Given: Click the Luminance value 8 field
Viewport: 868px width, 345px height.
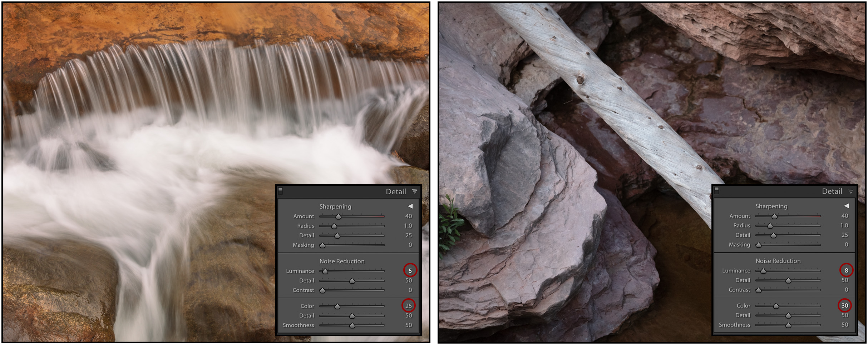Looking at the screenshot, I should tap(846, 270).
